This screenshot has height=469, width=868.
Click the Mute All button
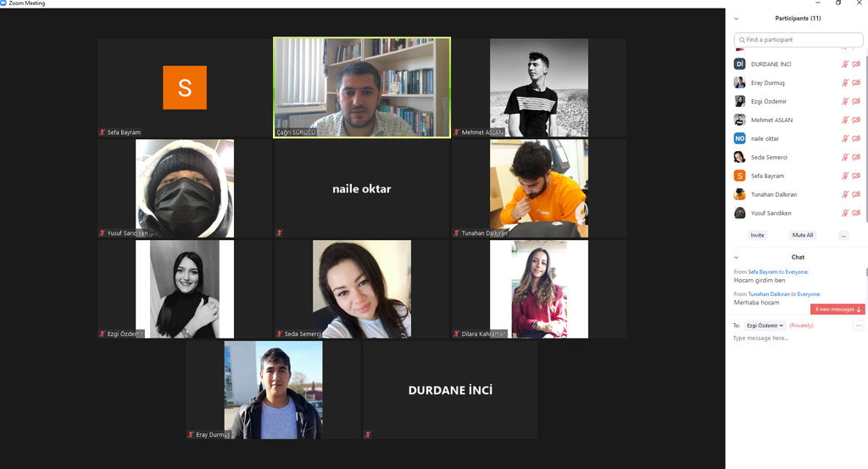pos(803,235)
